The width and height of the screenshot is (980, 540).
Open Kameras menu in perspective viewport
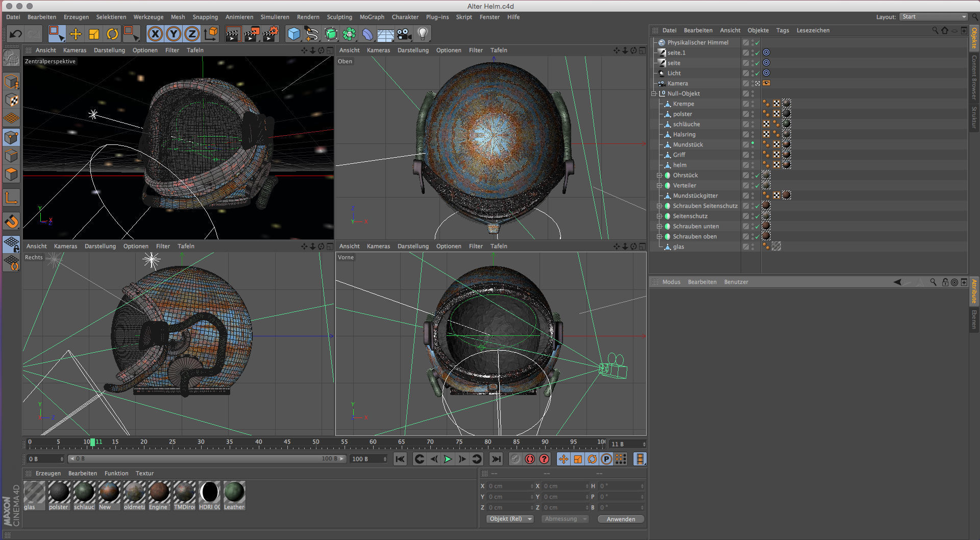click(x=75, y=50)
